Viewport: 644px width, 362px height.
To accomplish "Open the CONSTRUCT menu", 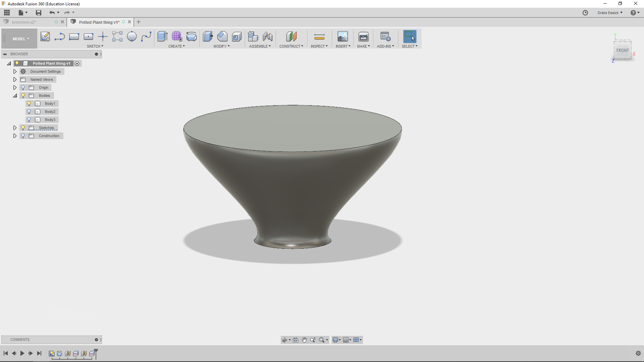I will tap(291, 46).
